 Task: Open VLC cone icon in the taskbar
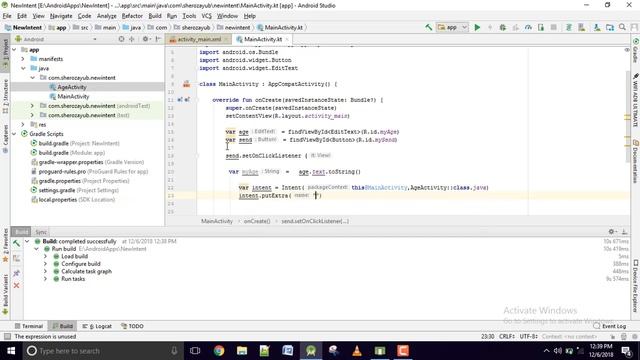pyautogui.click(x=357, y=351)
